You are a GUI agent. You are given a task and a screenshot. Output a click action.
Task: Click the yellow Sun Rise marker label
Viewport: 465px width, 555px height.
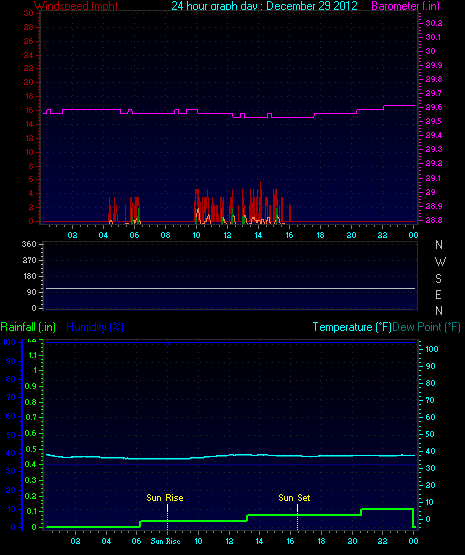point(165,498)
